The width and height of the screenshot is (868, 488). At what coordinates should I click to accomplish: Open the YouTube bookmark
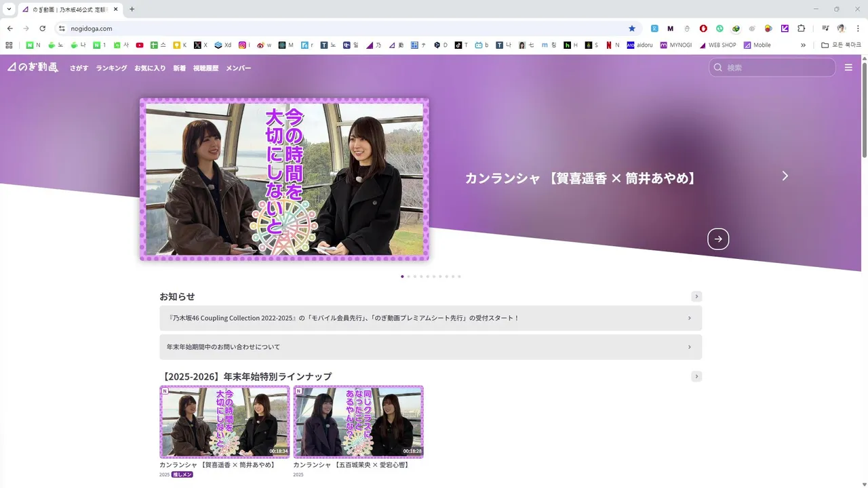click(x=140, y=45)
